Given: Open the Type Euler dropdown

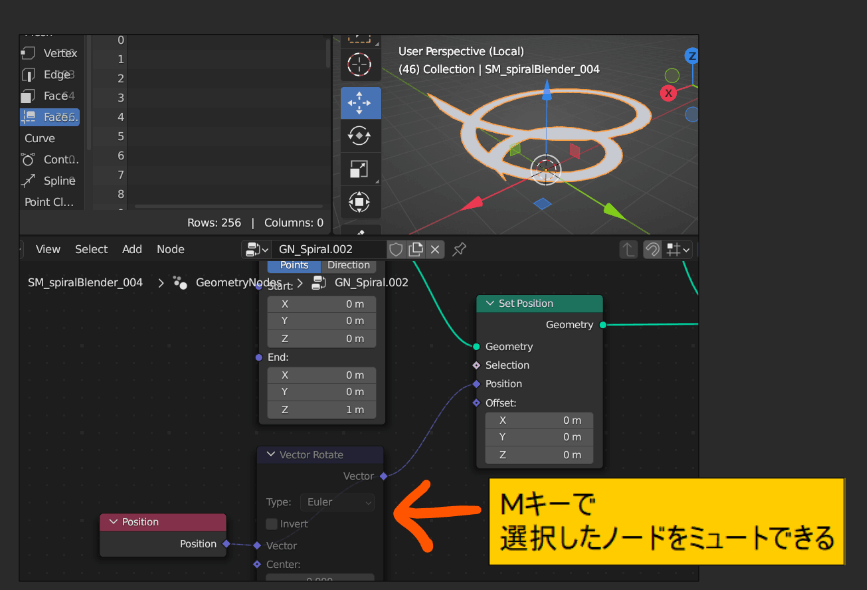Looking at the screenshot, I should 337,502.
